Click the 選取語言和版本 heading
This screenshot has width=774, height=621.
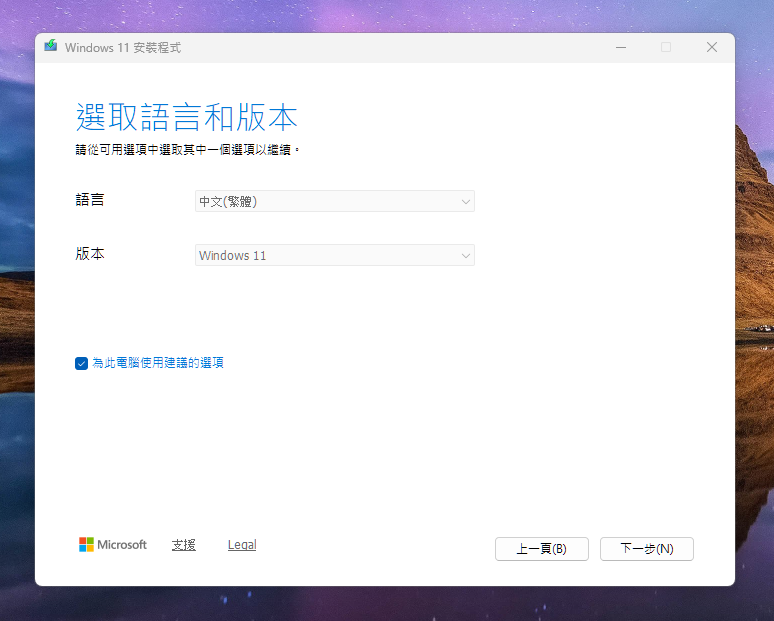point(187,118)
